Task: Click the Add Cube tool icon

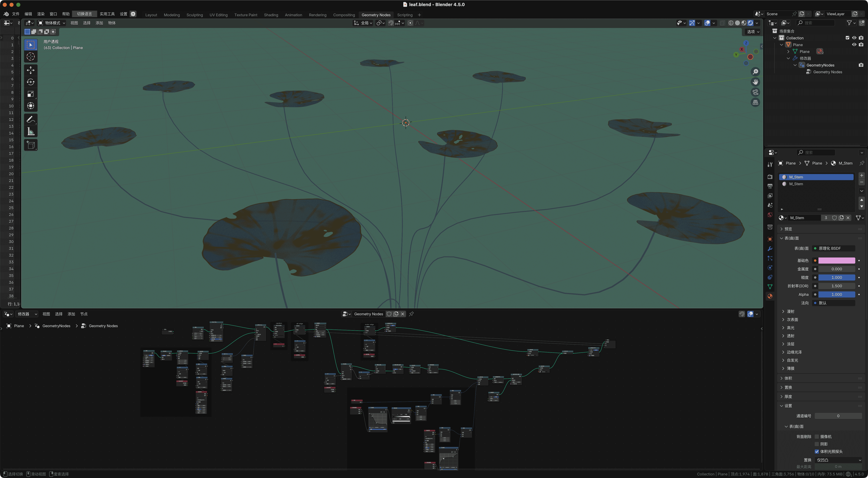Action: click(x=31, y=145)
